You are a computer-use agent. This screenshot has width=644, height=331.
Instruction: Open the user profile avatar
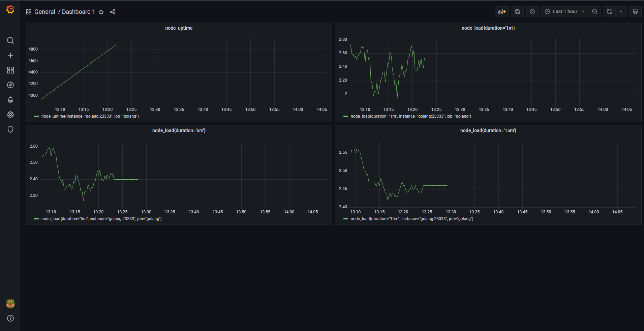pyautogui.click(x=10, y=304)
